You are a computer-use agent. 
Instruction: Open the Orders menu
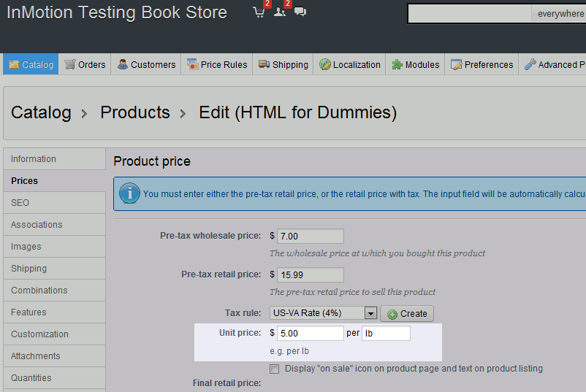tap(85, 64)
